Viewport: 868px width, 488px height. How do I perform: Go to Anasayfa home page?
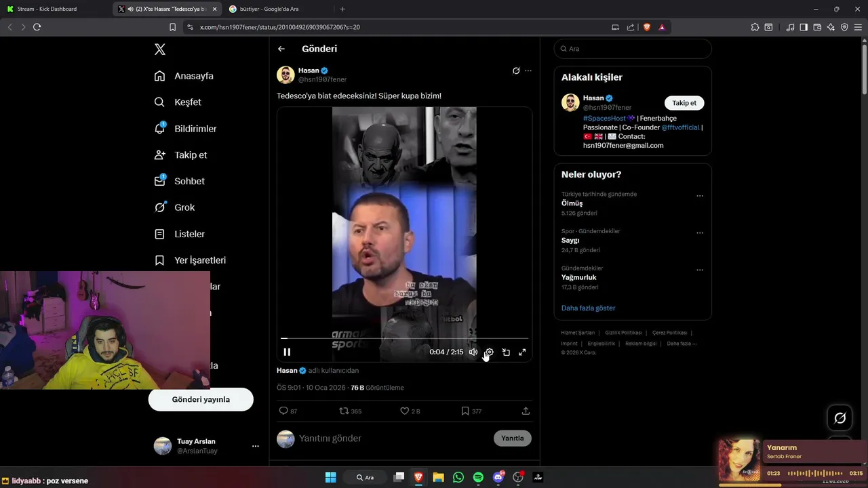click(184, 76)
